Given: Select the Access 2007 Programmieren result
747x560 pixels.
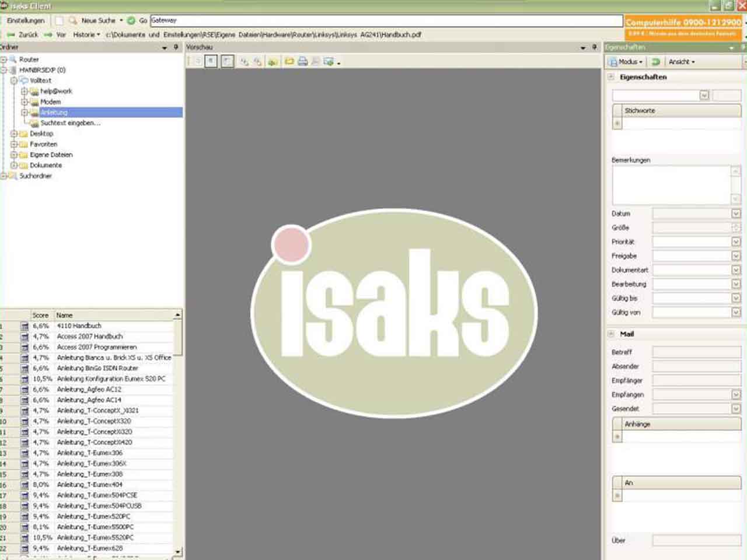Looking at the screenshot, I should point(97,347).
